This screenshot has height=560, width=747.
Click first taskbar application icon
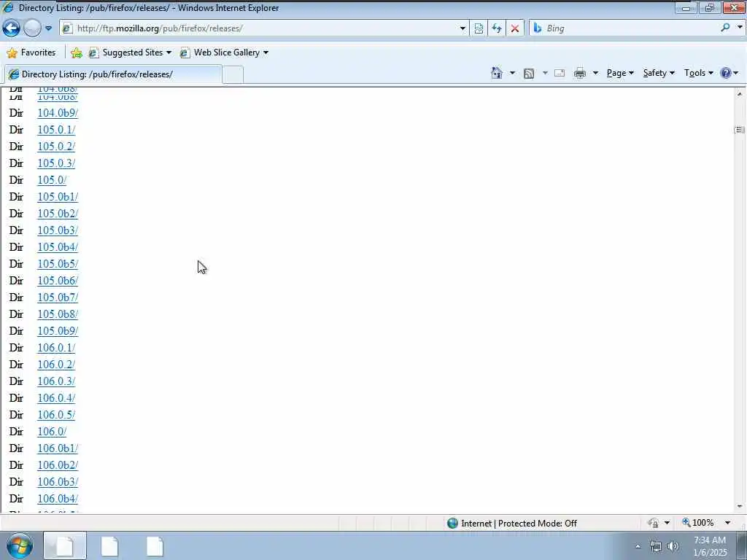tap(65, 545)
